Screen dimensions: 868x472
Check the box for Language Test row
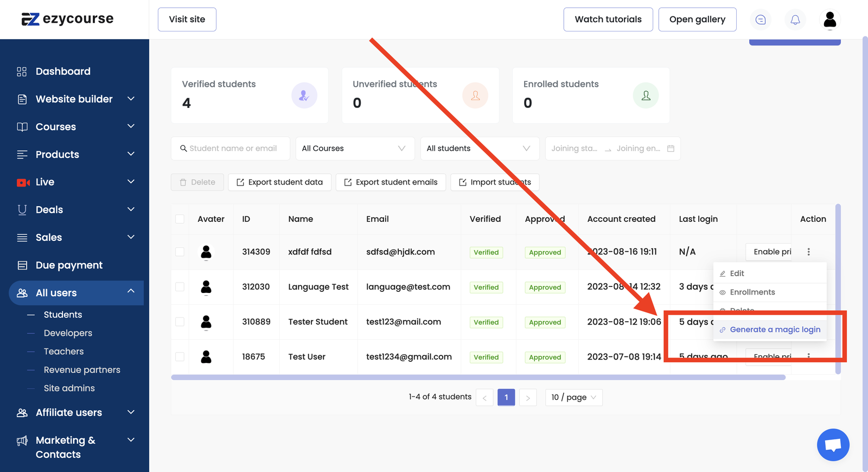pyautogui.click(x=180, y=287)
